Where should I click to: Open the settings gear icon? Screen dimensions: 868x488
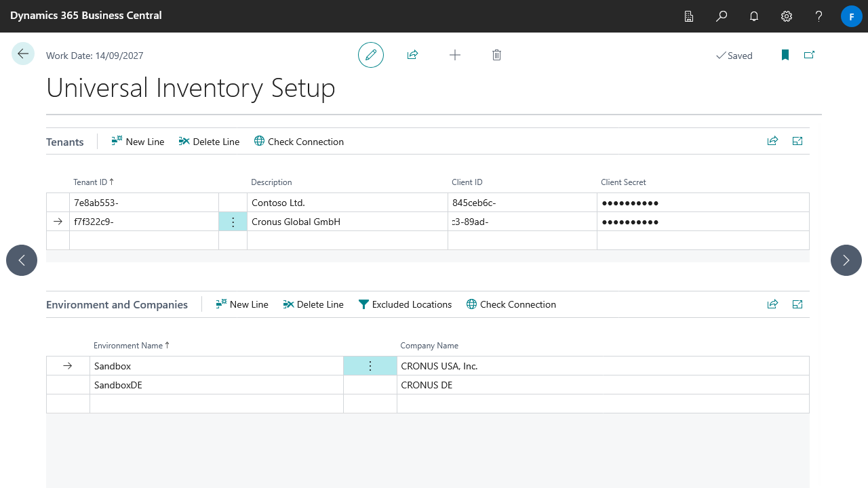(787, 16)
